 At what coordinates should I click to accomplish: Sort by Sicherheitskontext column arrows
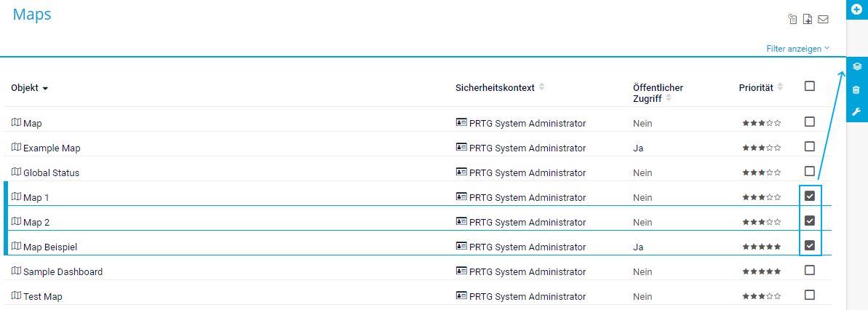(x=542, y=87)
